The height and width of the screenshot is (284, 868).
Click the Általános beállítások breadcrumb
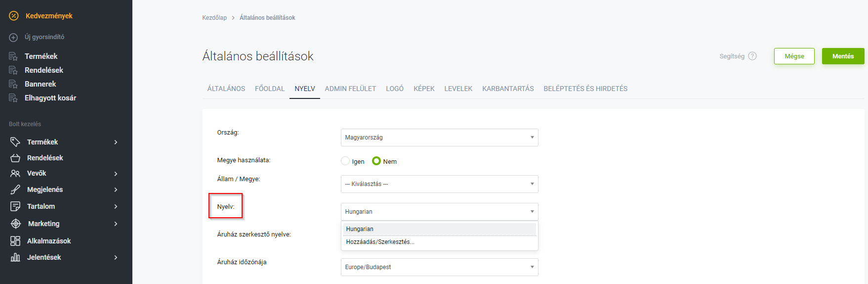pyautogui.click(x=267, y=18)
